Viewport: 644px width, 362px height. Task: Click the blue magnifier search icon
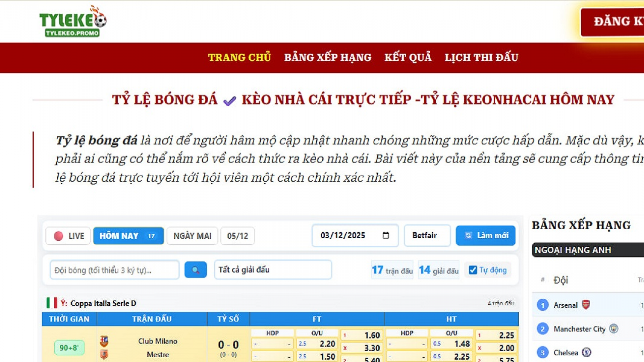click(x=196, y=270)
